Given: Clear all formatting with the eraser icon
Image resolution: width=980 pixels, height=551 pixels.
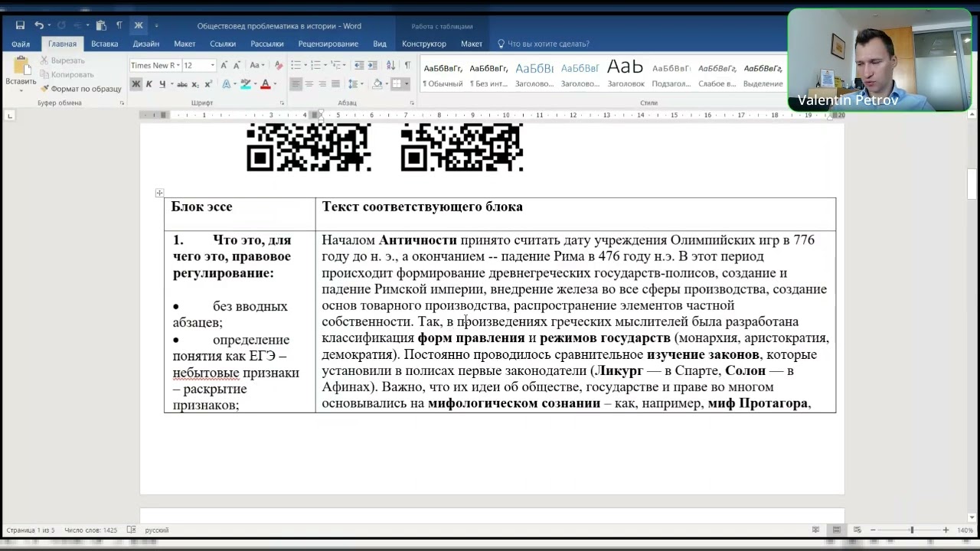Looking at the screenshot, I should pyautogui.click(x=279, y=65).
